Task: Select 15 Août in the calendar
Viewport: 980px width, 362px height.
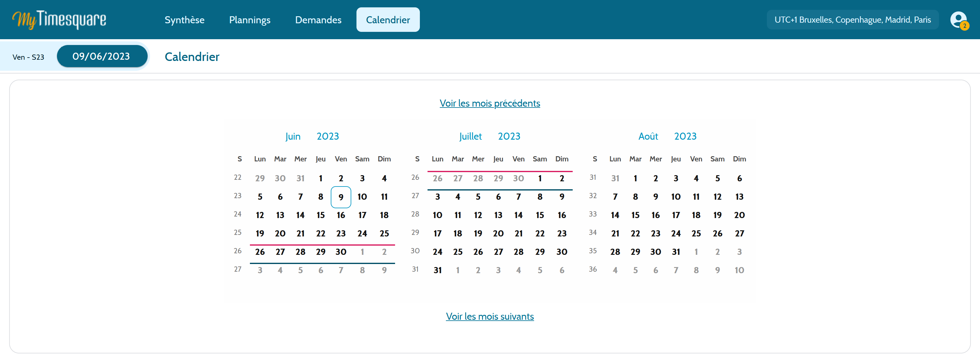Action: click(x=635, y=215)
